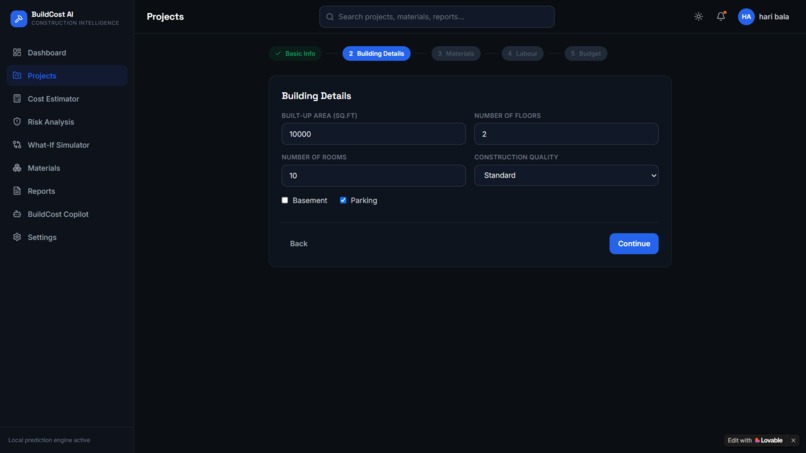Click the BuildCost AI logo icon

click(x=19, y=19)
